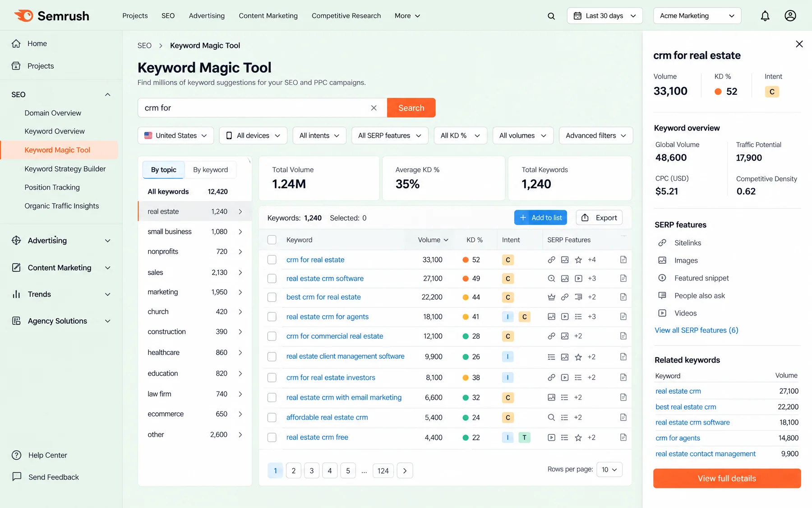The width and height of the screenshot is (812, 508).
Task: Open View all SERP features (6) link
Action: (696, 330)
